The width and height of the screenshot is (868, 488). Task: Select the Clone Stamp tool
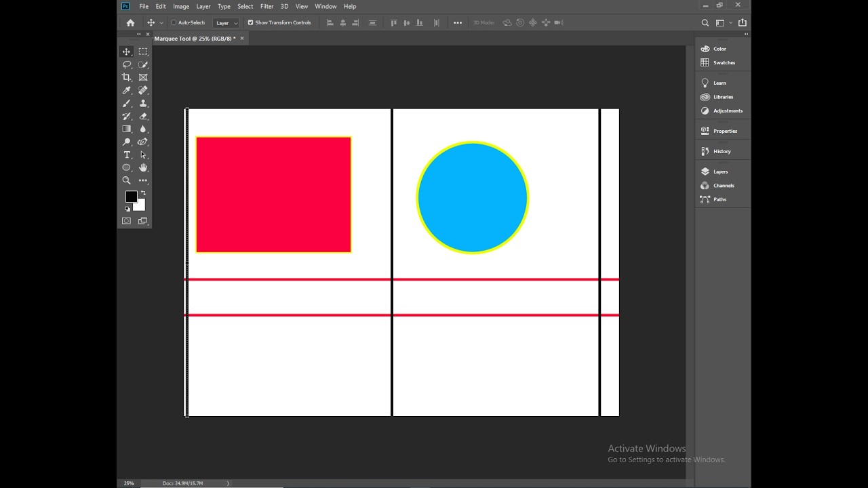(143, 103)
